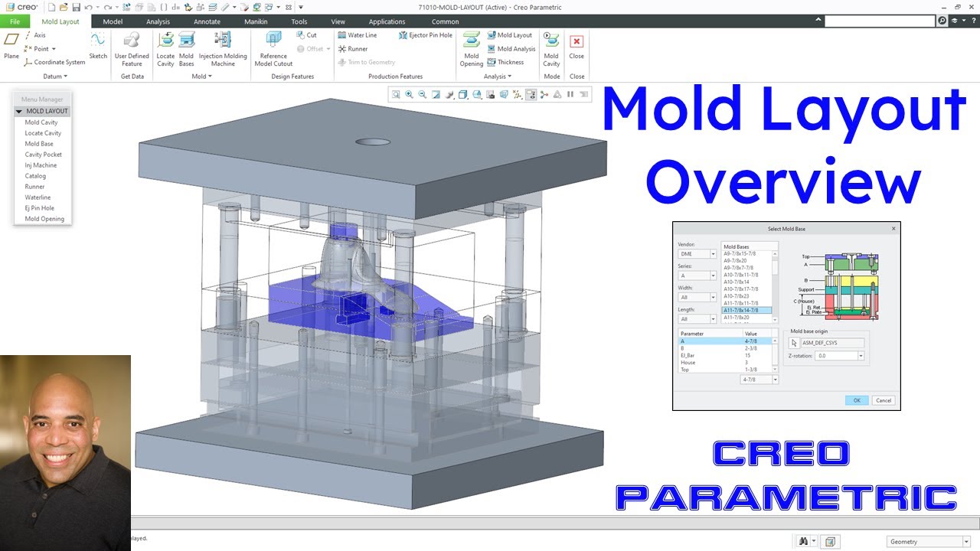Select the Injection Molding Machine tool

223,49
